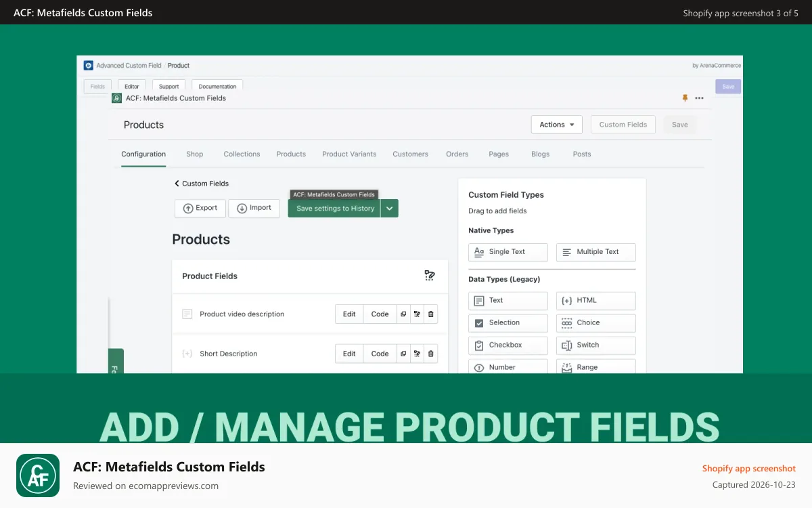Viewport: 812px width, 508px height.
Task: Click the help icon in Product Fields header
Action: click(430, 276)
